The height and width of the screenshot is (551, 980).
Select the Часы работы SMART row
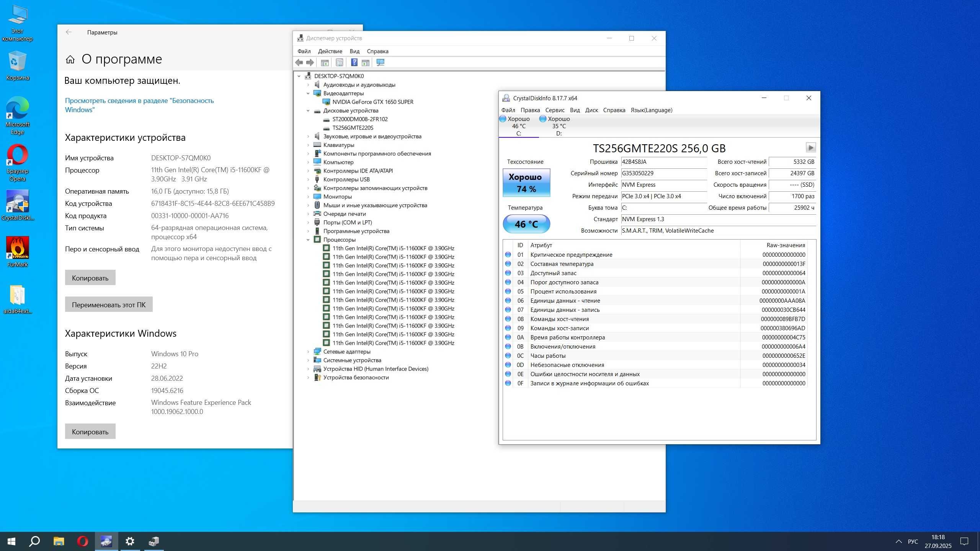pyautogui.click(x=655, y=356)
